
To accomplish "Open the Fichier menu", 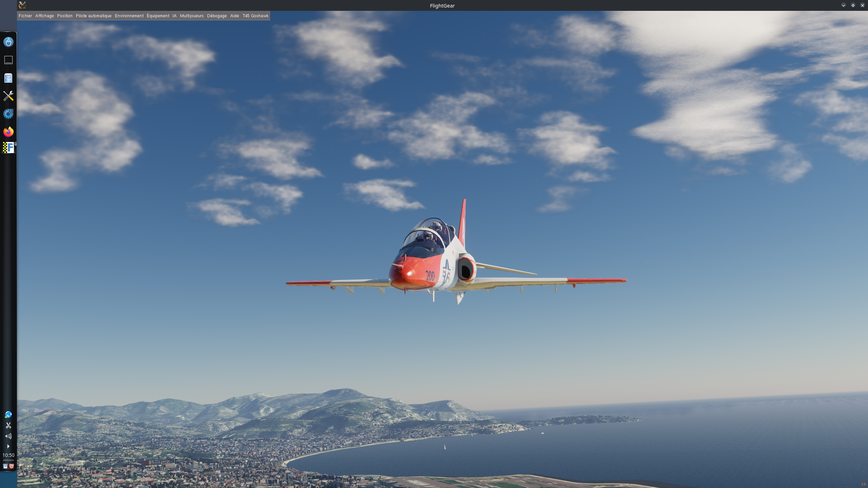I will (x=25, y=16).
